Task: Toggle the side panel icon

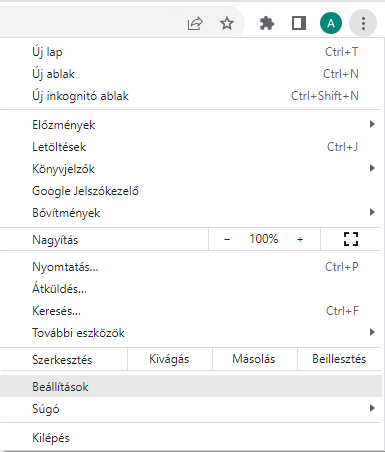Action: coord(299,23)
